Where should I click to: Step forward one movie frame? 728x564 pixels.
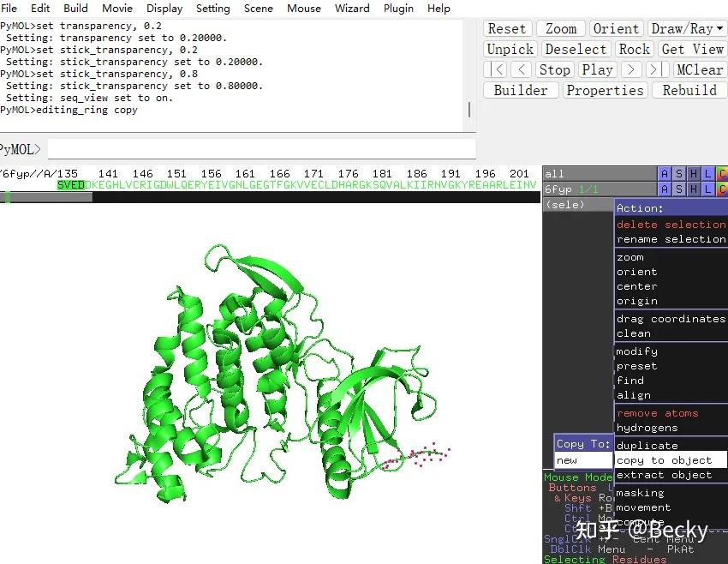[631, 69]
